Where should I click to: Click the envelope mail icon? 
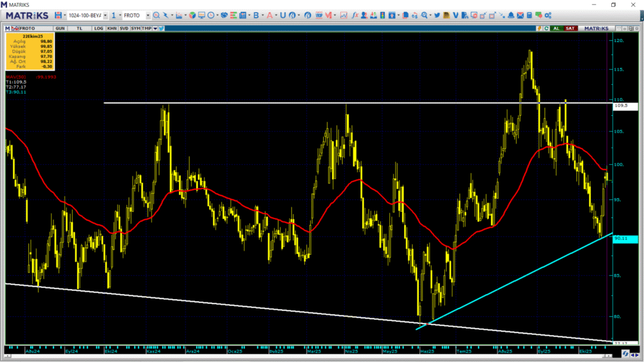521,15
